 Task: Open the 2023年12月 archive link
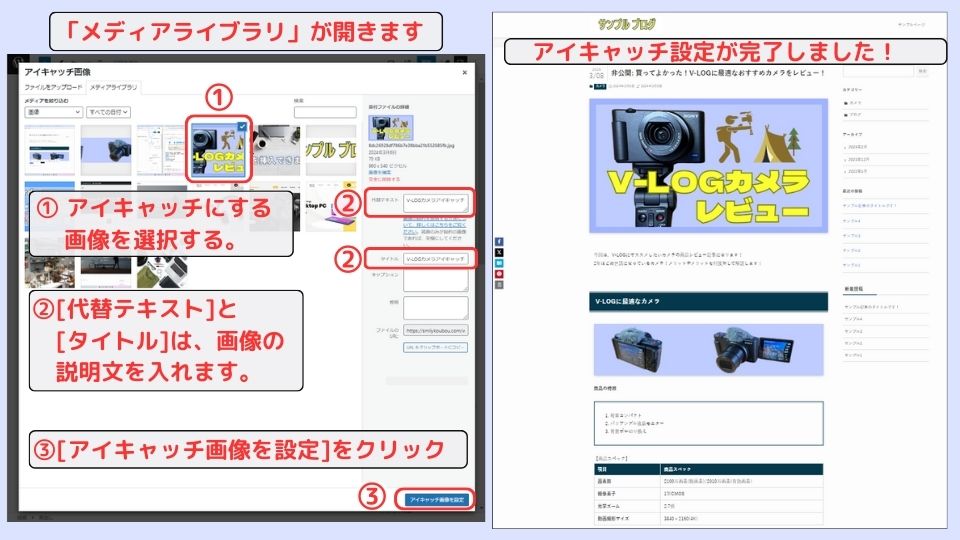pyautogui.click(x=858, y=159)
